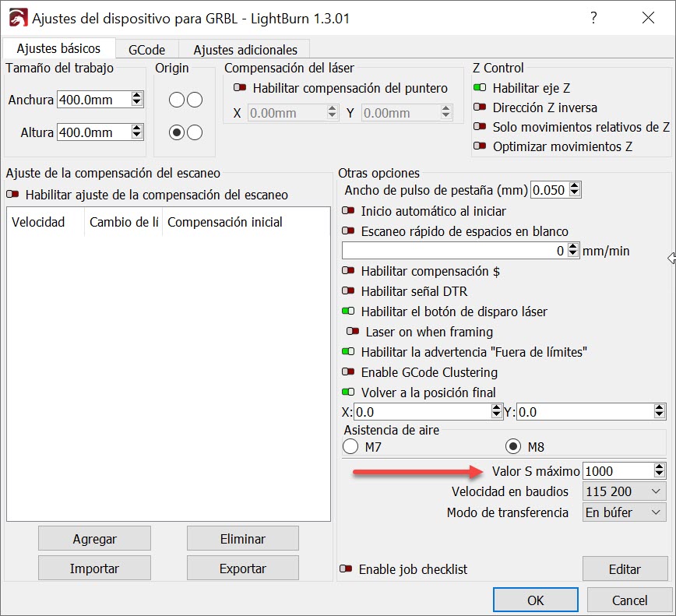This screenshot has width=676, height=616.
Task: Click the Eliminar button
Action: 243,538
